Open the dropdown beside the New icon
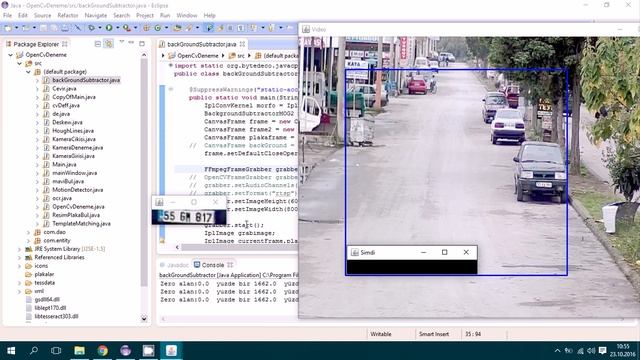 (x=16, y=28)
